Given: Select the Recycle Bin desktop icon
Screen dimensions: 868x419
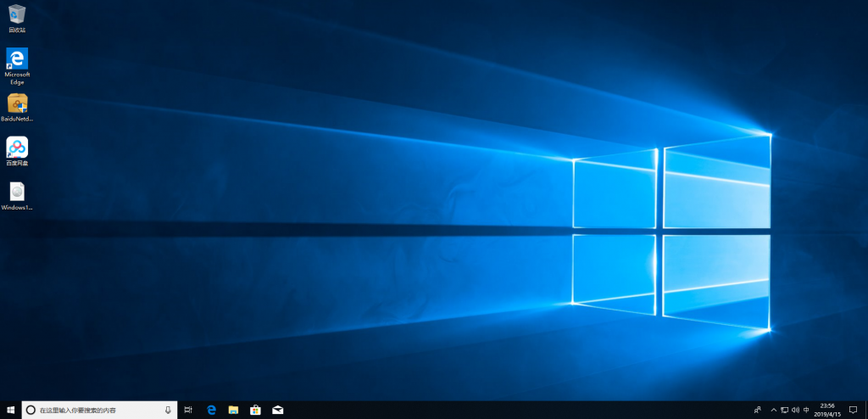Looking at the screenshot, I should pos(17,19).
